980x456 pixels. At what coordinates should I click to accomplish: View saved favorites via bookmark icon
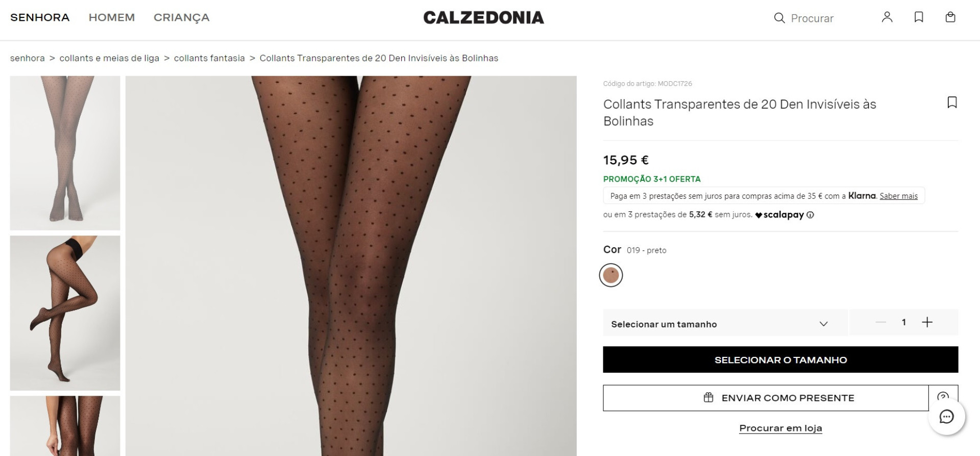[919, 17]
